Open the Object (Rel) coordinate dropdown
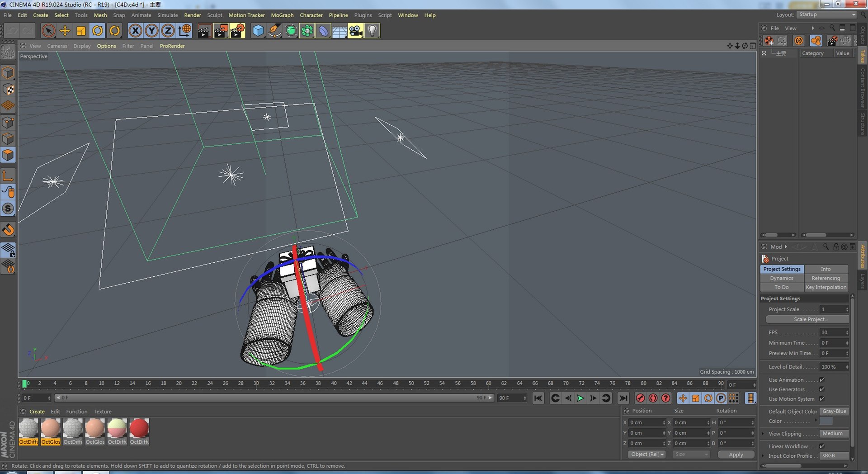This screenshot has width=868, height=474. [647, 455]
